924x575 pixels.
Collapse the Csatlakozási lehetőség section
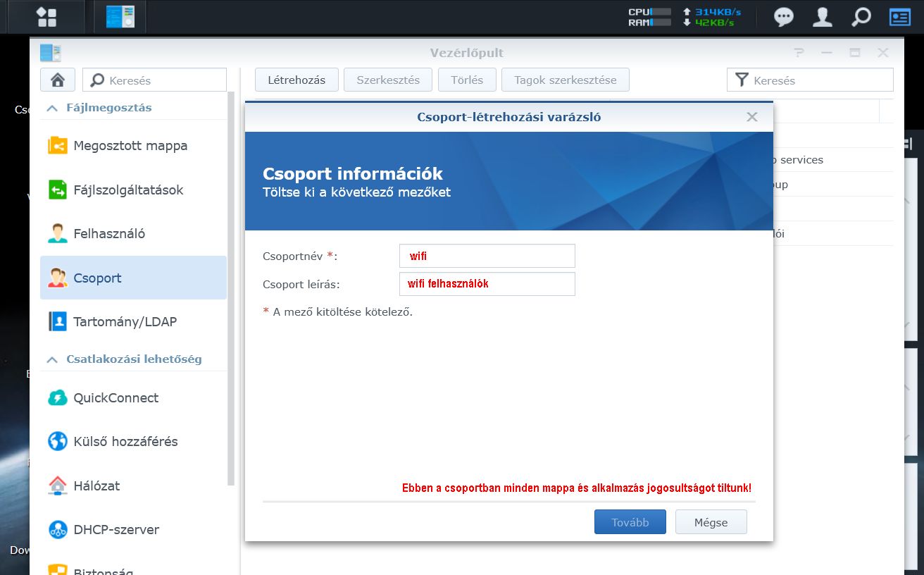tap(52, 359)
